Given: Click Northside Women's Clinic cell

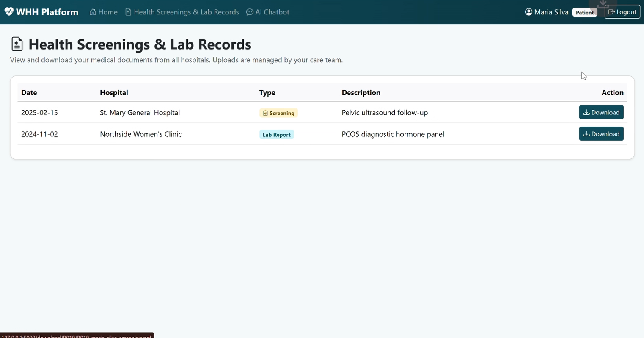Looking at the screenshot, I should [x=140, y=134].
